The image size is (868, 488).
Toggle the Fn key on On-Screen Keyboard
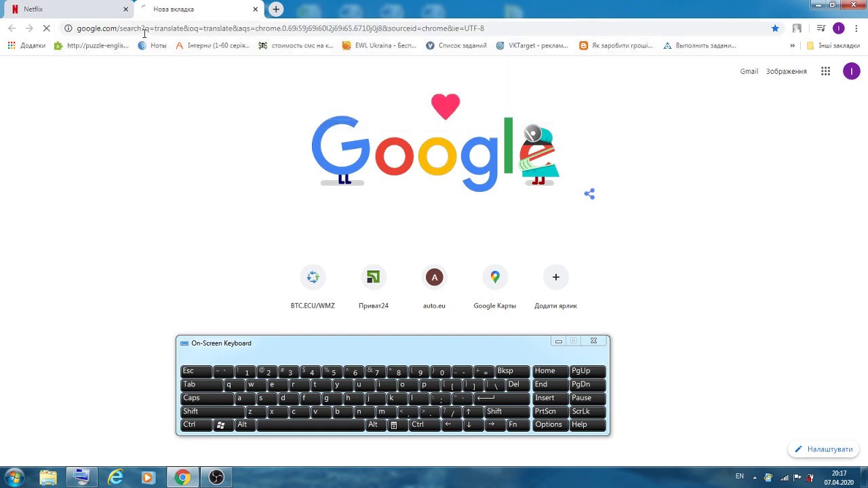point(517,425)
